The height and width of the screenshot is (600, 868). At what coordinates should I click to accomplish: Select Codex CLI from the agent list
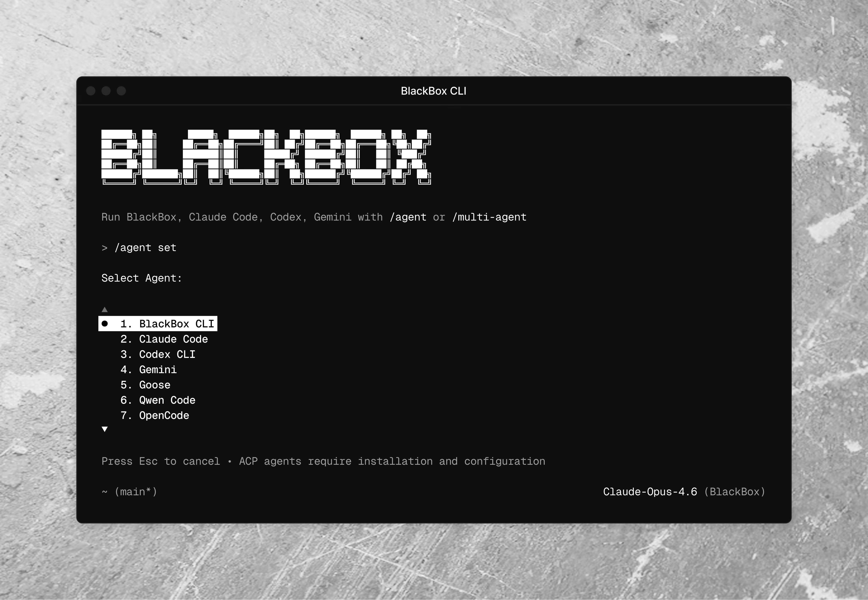pyautogui.click(x=158, y=354)
